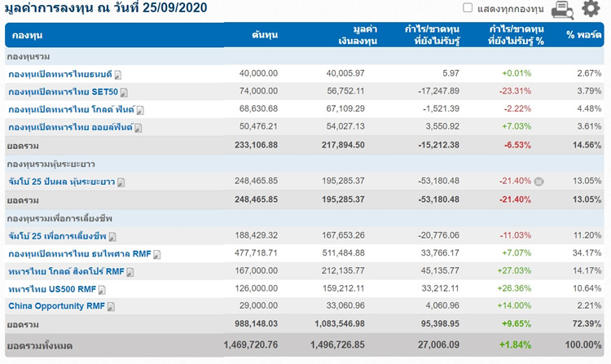Open fund link จัมโบ้ 25 เพื่อการเลี้ยงชีพ

(57, 236)
